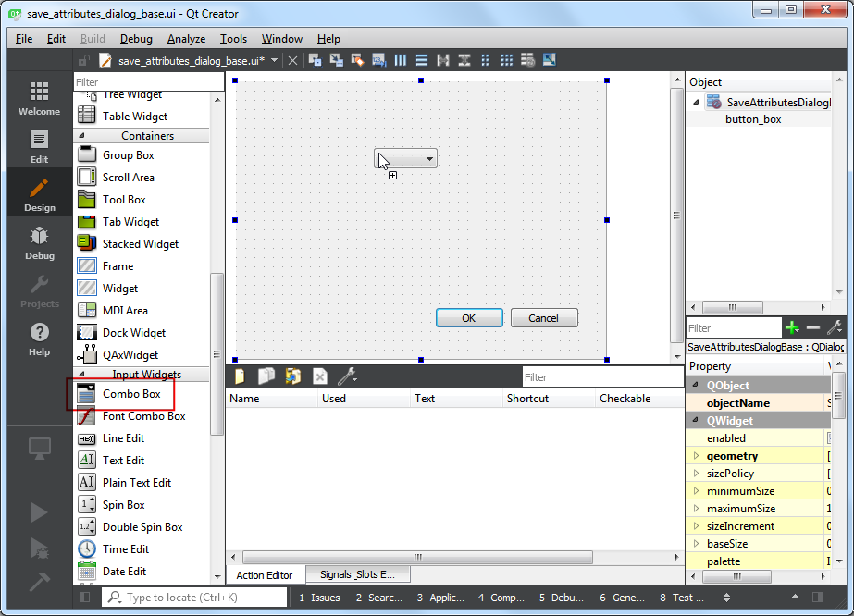Open the Help mode
Image resolution: width=854 pixels, height=616 pixels.
(x=39, y=339)
